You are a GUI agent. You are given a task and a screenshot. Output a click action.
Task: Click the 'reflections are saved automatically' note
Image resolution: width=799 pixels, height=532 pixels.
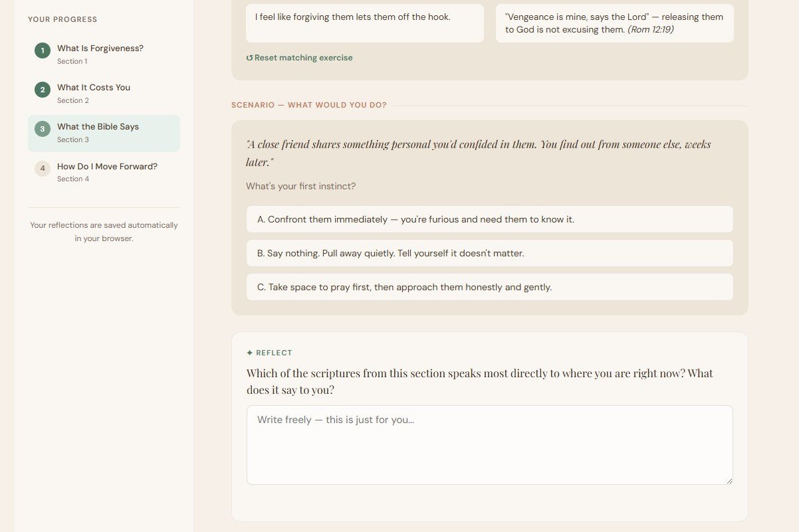pos(104,232)
